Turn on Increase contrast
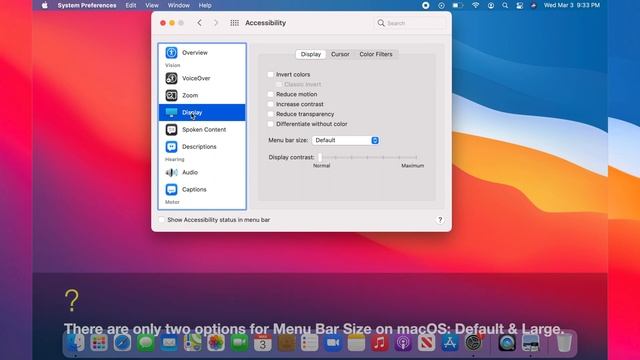Screen dimensions: 640x360 point(271,104)
